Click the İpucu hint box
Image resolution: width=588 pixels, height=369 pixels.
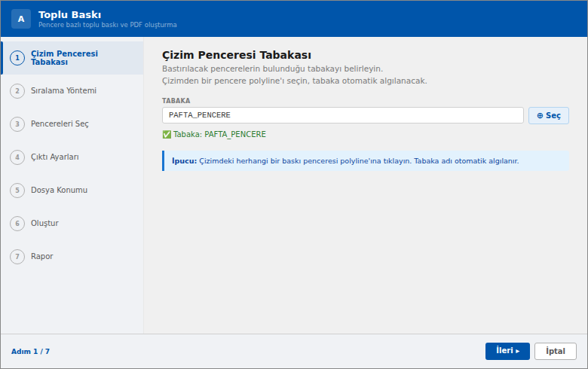click(366, 160)
